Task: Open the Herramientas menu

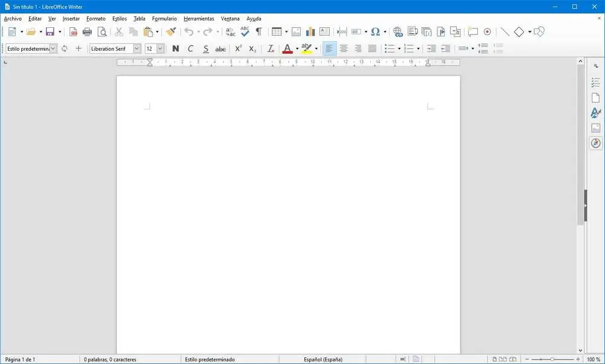Action: pos(198,19)
